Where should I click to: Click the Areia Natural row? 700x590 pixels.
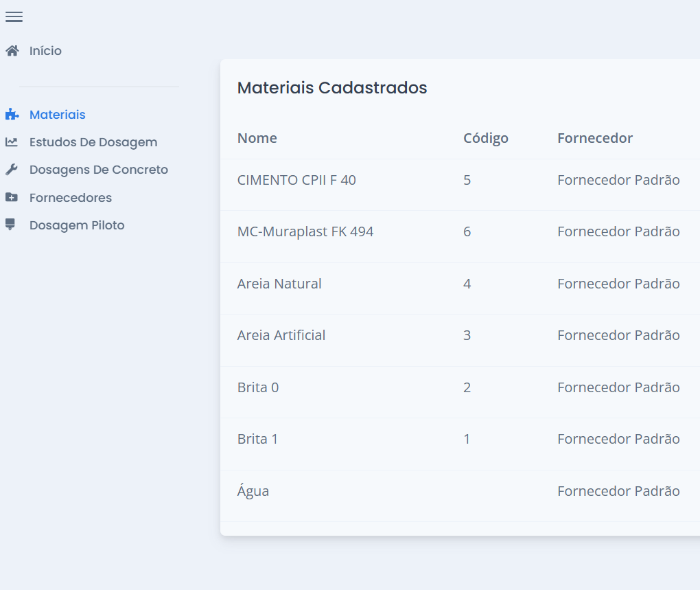pyautogui.click(x=279, y=284)
